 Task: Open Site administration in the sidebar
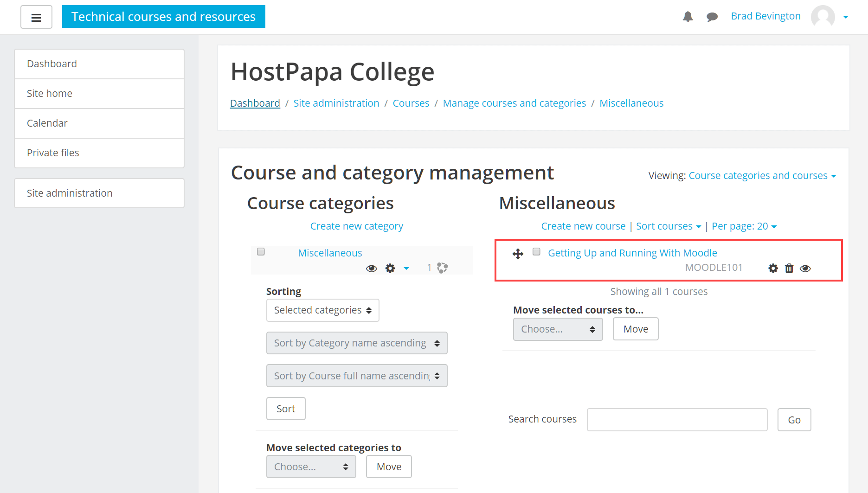(x=99, y=193)
